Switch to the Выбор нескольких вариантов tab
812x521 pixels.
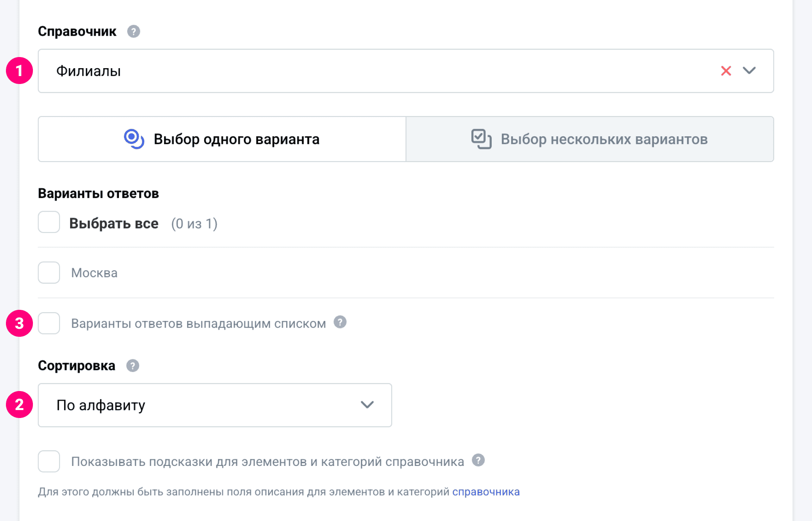click(x=604, y=139)
